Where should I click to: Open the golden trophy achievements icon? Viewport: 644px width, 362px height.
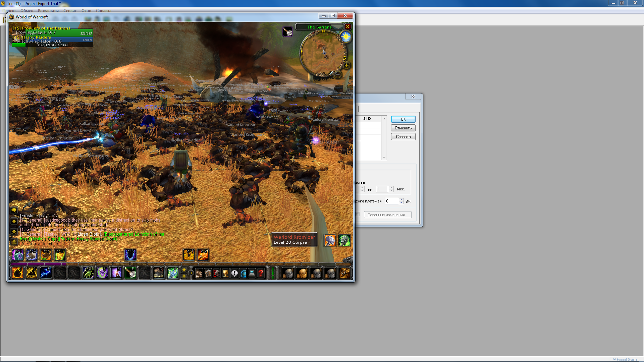pos(225,274)
